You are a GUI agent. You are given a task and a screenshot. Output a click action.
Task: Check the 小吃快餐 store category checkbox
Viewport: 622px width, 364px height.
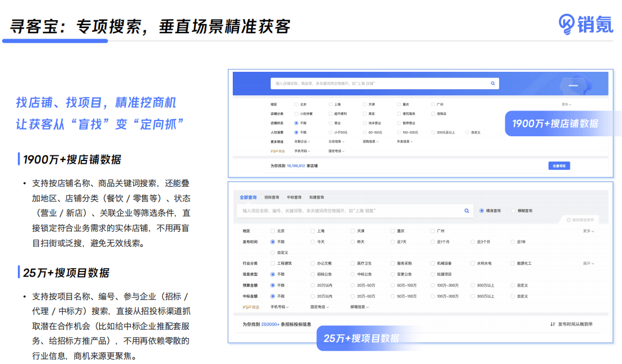coord(296,113)
